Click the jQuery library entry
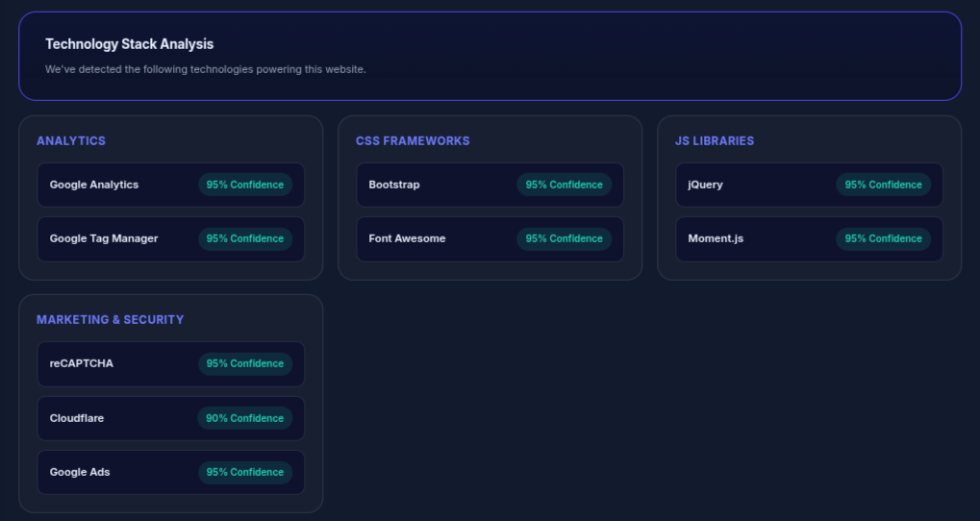This screenshot has width=980, height=521. (x=705, y=185)
